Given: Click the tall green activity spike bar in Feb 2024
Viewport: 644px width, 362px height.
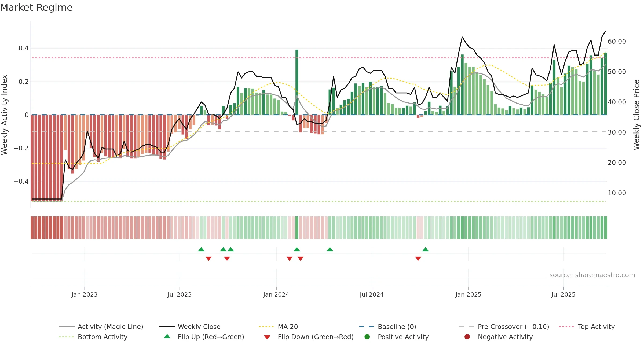Looking at the screenshot, I should pos(297,82).
